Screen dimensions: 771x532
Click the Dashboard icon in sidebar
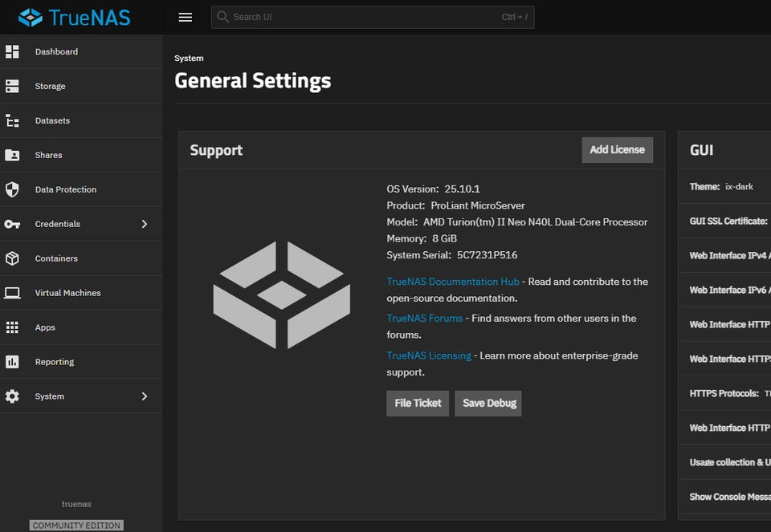[x=12, y=51]
